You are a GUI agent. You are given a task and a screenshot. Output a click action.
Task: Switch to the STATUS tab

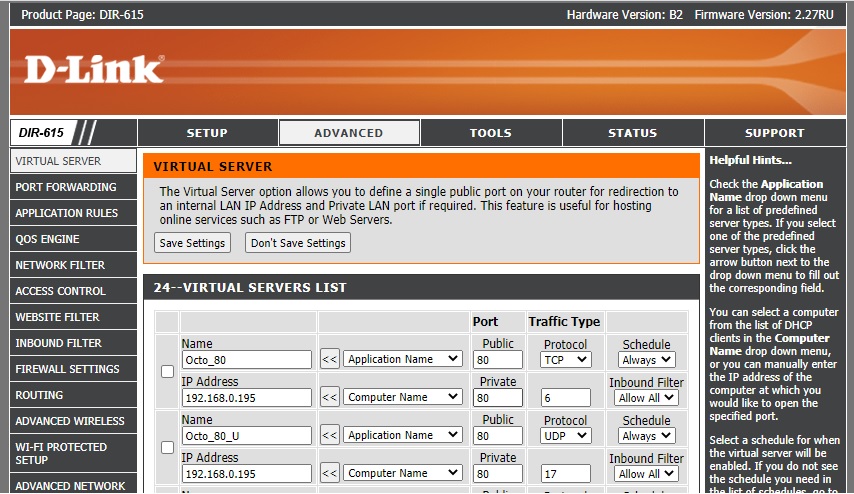coord(633,133)
